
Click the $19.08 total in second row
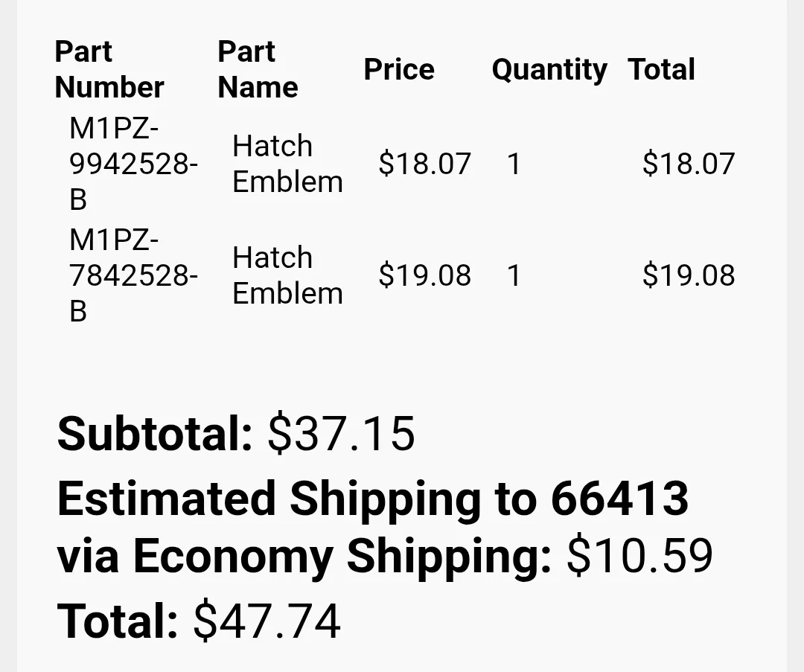click(689, 275)
